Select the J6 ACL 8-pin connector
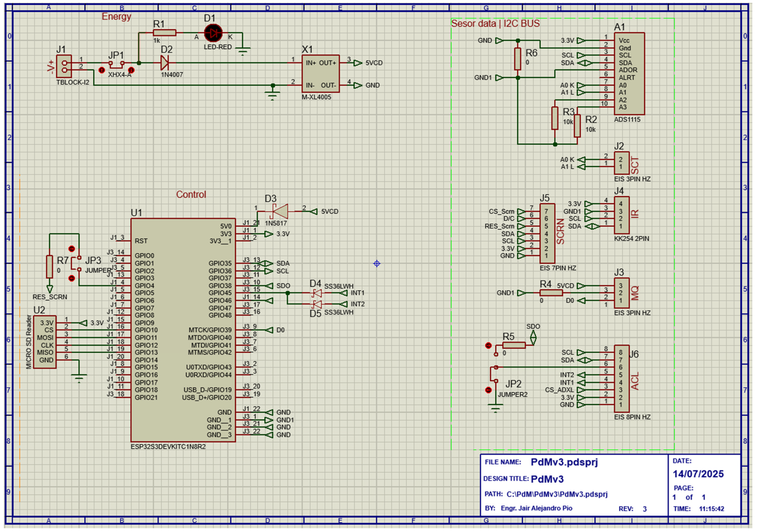Image resolution: width=757 pixels, height=532 pixels. point(621,379)
